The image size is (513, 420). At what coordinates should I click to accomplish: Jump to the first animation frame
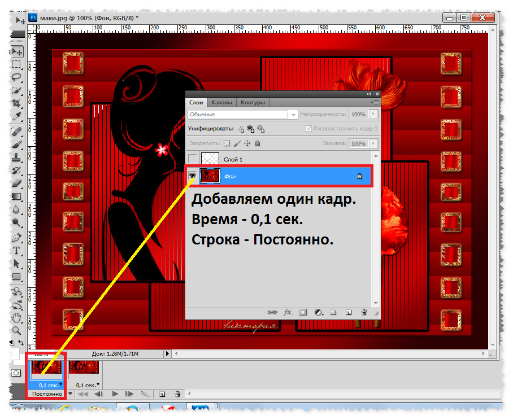tap(83, 394)
